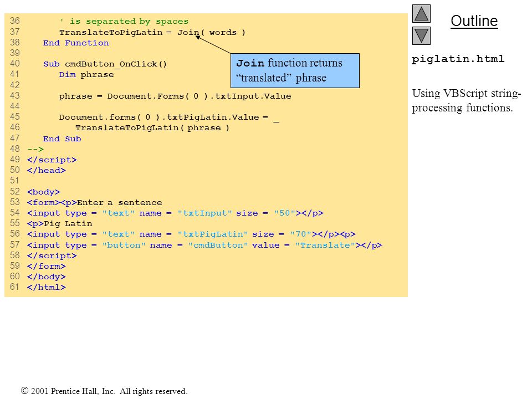Viewport: 532px width, 399px height.
Task: Click the txtPigLatin input tag line
Action: click(191, 234)
